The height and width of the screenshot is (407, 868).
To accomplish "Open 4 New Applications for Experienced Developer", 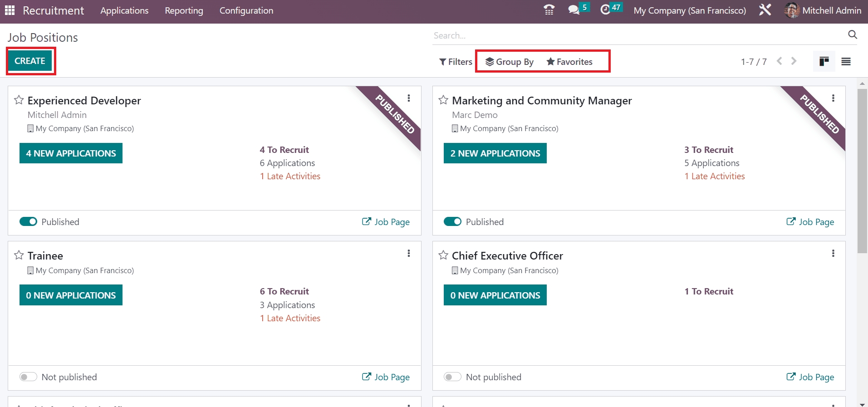I will point(71,153).
